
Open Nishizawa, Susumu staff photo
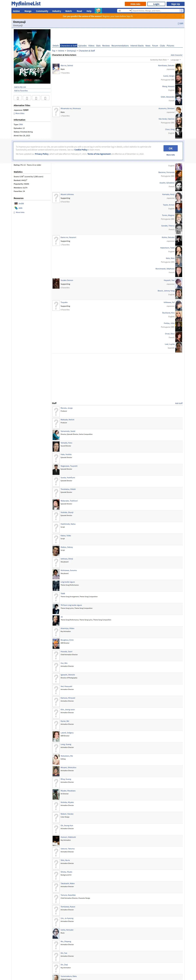56,574
